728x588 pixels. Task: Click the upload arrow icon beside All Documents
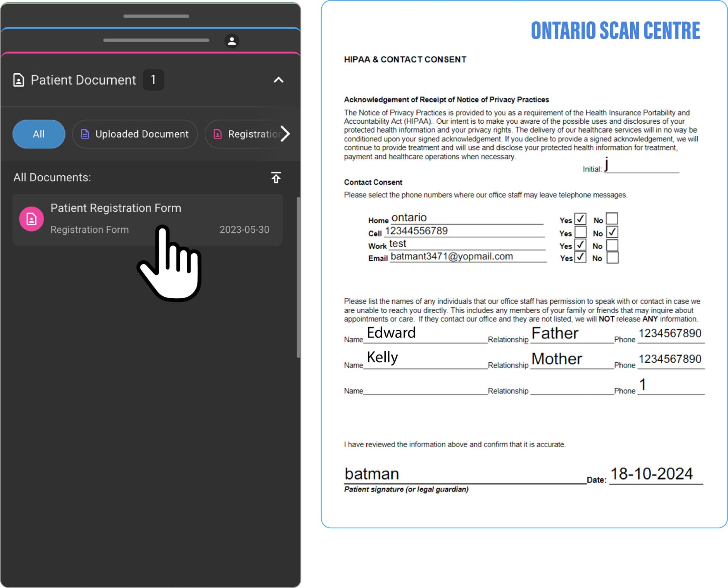276,177
